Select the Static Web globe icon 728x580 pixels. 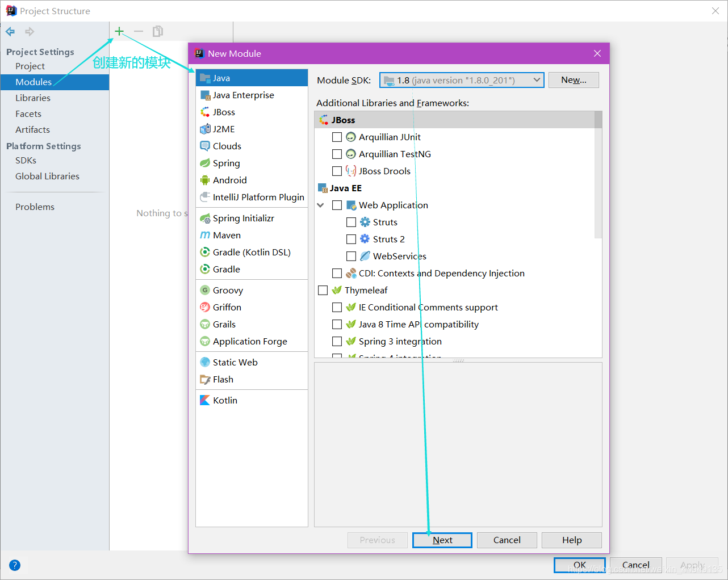(x=205, y=362)
